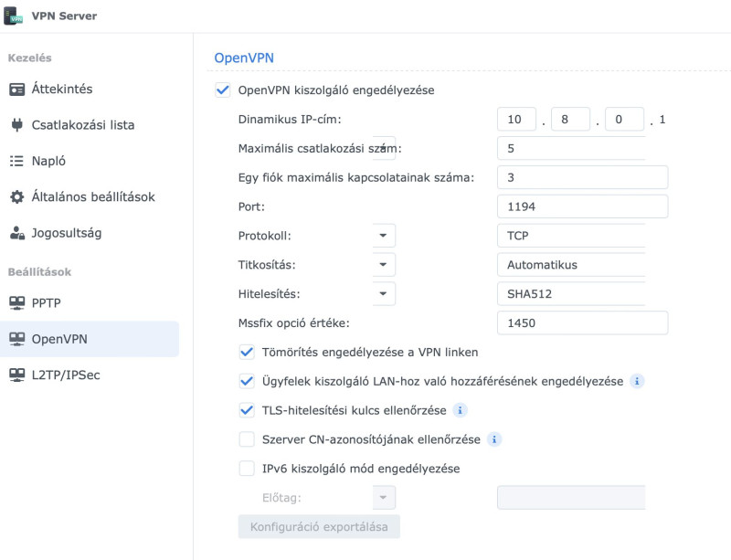The image size is (731, 560).
Task: Show info for Ügyfelek kiszolgáló LAN-hoz hozzáférés
Action: point(637,381)
